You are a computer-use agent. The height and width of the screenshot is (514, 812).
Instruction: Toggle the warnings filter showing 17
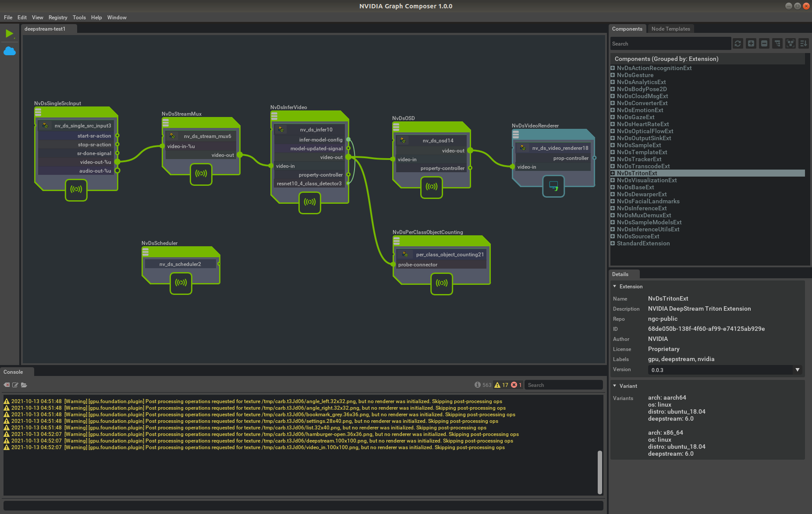(x=501, y=385)
